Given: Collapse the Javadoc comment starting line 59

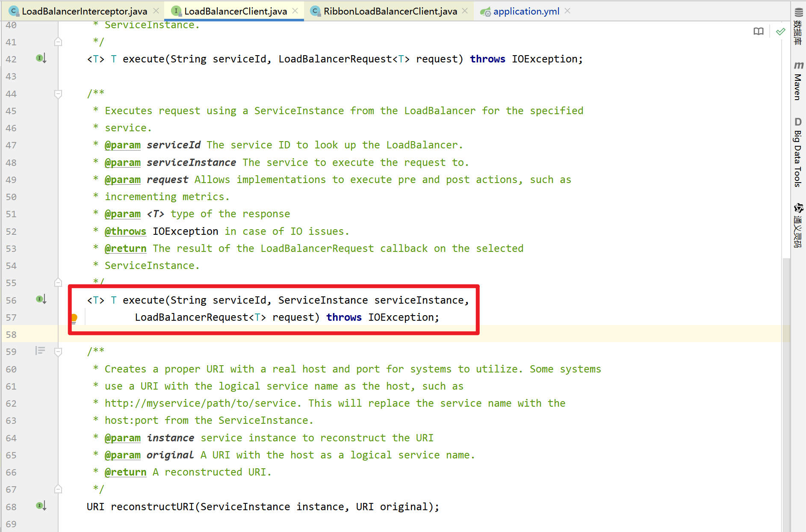Looking at the screenshot, I should pos(59,352).
